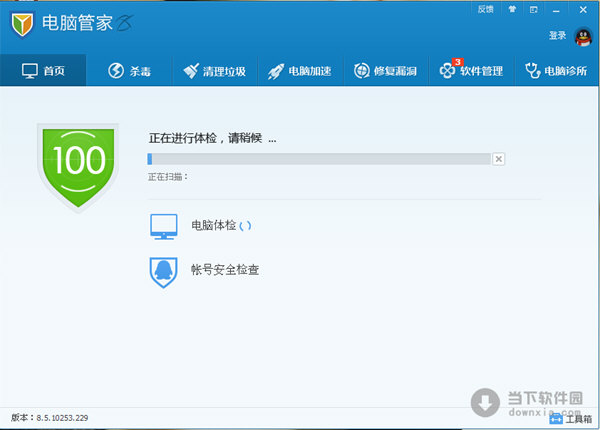This screenshot has width=600, height=430.
Task: Open the 首页 home tab
Action: 43,71
